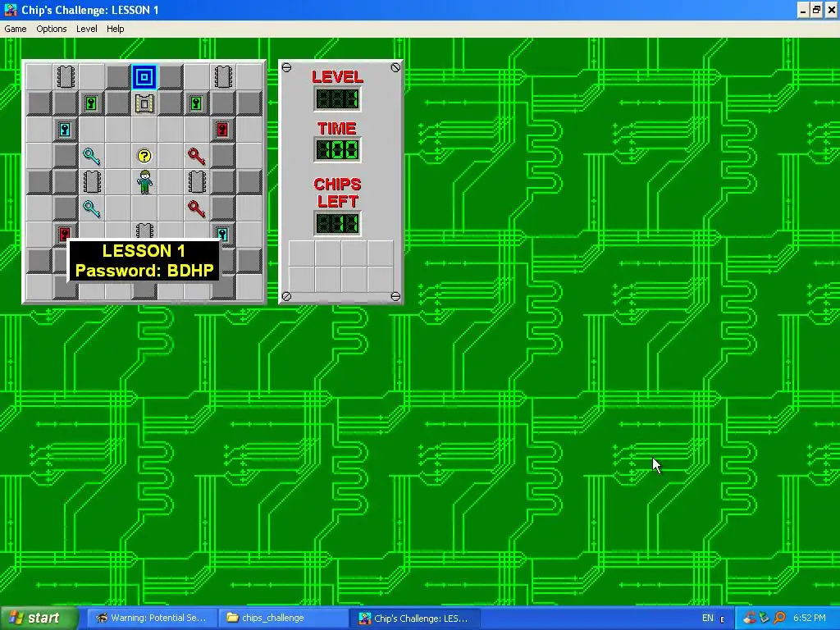Image resolution: width=840 pixels, height=630 pixels.
Task: Close the Chip's Challenge window
Action: tap(831, 10)
